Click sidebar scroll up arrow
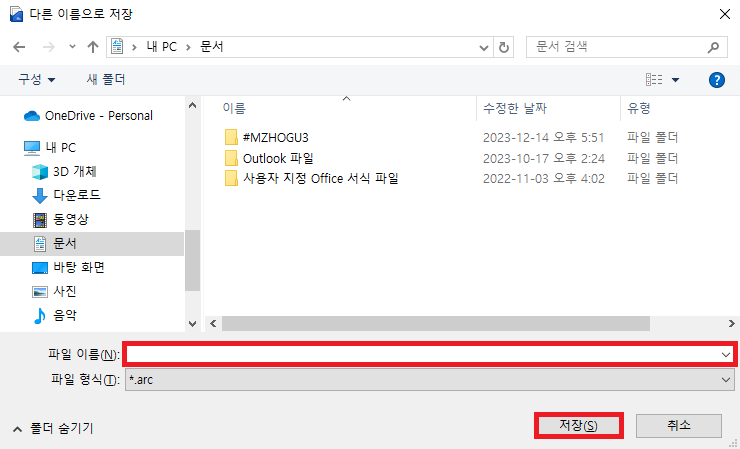This screenshot has width=740, height=449. [192, 106]
